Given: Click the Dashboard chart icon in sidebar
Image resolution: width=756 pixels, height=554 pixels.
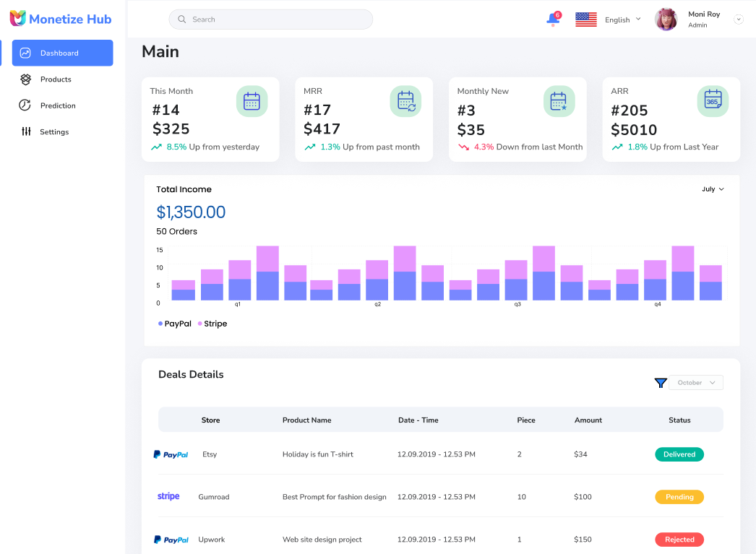Looking at the screenshot, I should click(25, 53).
